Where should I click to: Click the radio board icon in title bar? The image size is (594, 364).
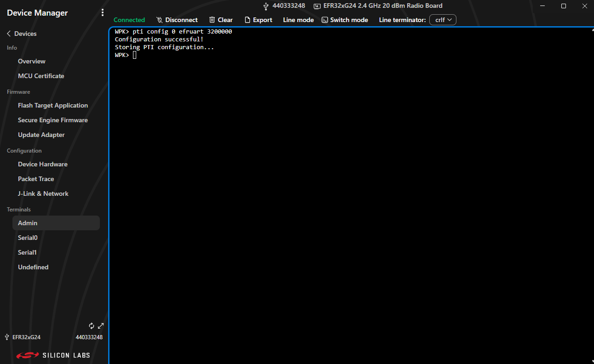(317, 6)
